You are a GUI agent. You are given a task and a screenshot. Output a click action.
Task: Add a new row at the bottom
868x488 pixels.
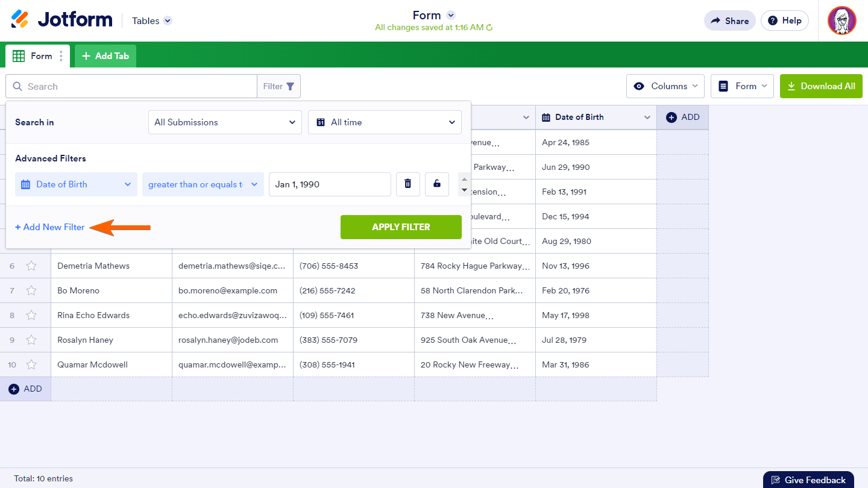coord(25,389)
